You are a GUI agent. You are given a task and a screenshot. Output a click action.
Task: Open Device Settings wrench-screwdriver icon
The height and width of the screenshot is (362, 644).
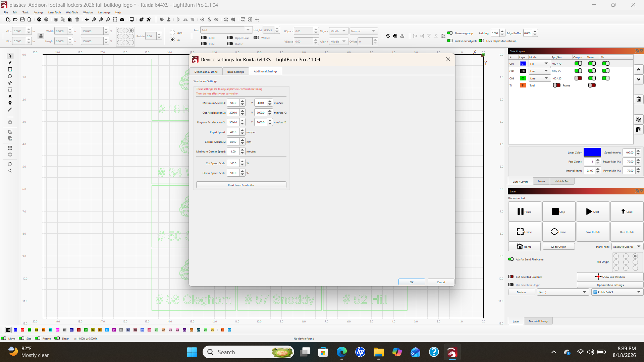pyautogui.click(x=149, y=19)
